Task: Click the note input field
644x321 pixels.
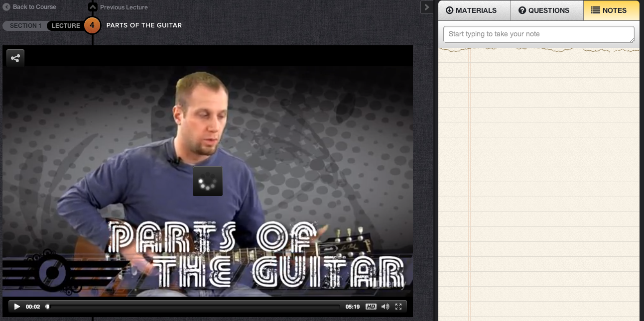Action: tap(539, 34)
